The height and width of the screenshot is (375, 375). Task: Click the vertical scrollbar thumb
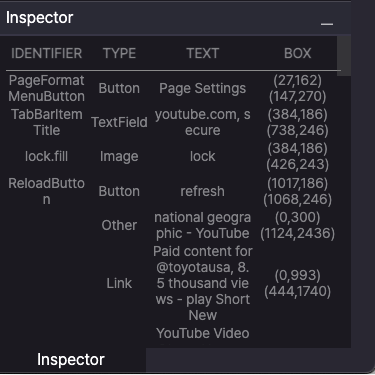click(x=344, y=55)
